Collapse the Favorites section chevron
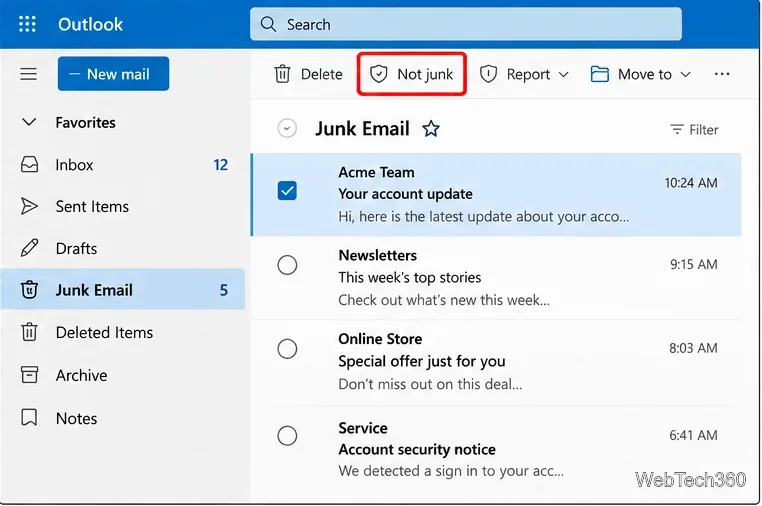The width and height of the screenshot is (762, 506). [x=29, y=122]
